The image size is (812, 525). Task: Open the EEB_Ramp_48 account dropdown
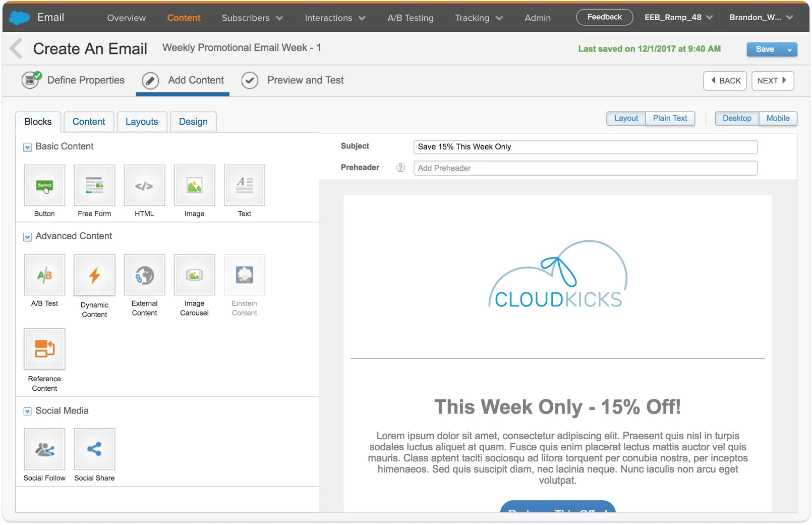(x=678, y=17)
